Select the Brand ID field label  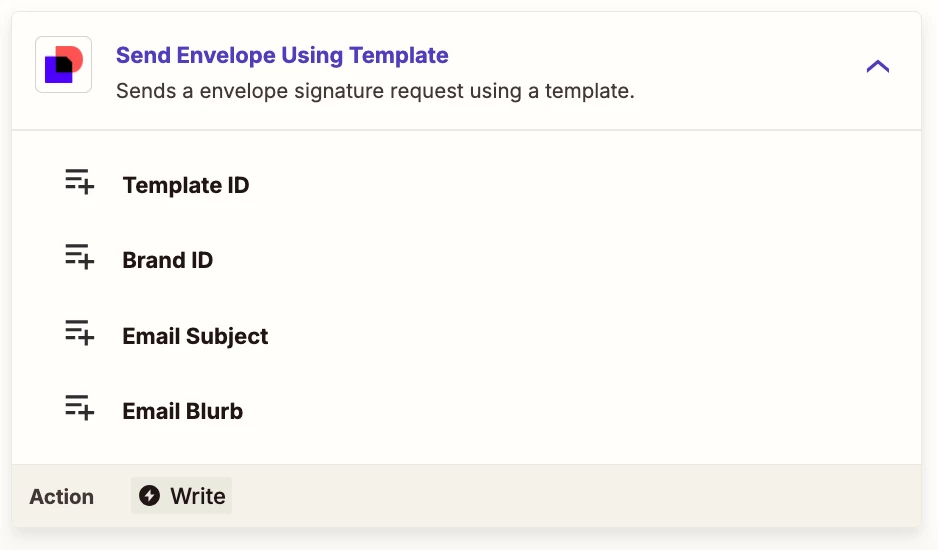168,260
